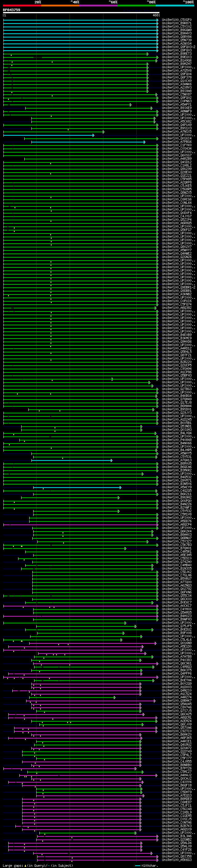Click the 468 query length value
The width and height of the screenshot is (197, 868).
155,15
